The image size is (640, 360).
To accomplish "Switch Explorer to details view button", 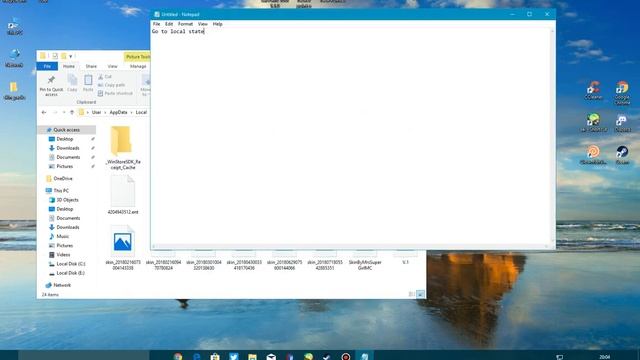I will tap(411, 294).
